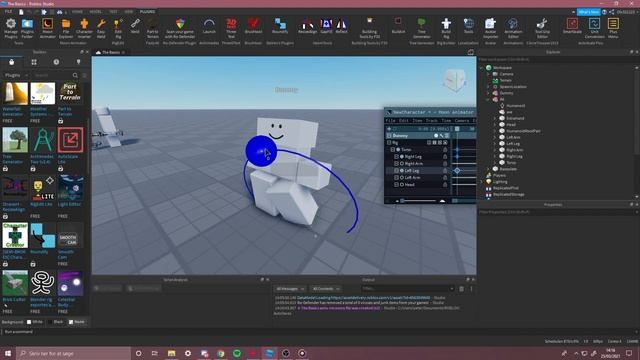Open the Tree Generator plugin
This screenshot has width=640, height=360.
pyautogui.click(x=422, y=28)
